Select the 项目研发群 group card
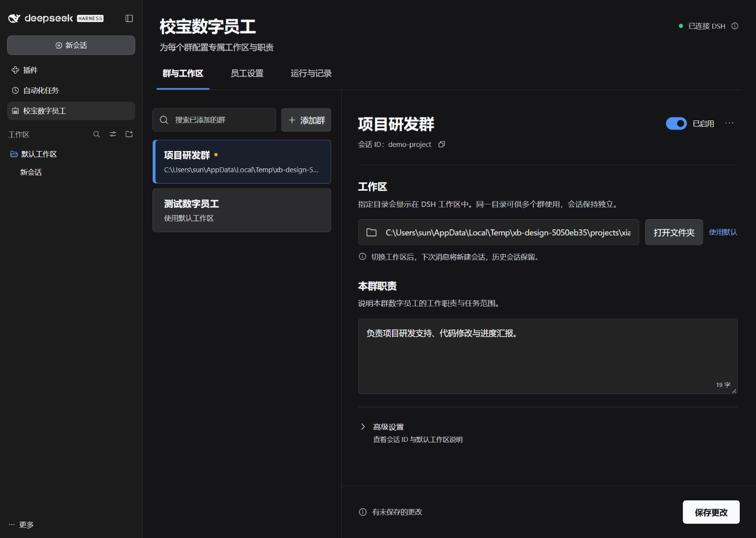 pos(242,162)
